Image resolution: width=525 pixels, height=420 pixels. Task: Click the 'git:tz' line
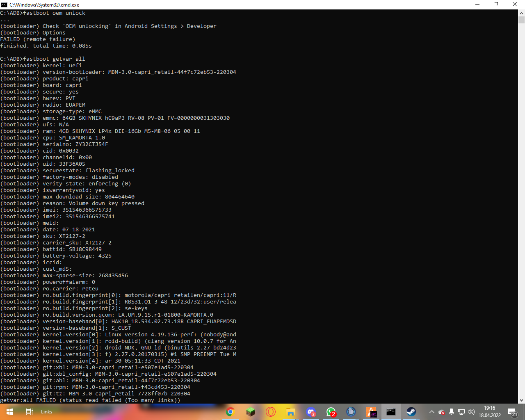point(95,393)
